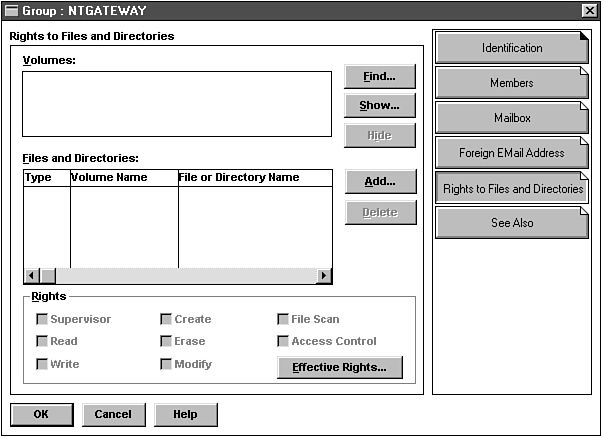Enable the Create rights checkbox

[166, 319]
